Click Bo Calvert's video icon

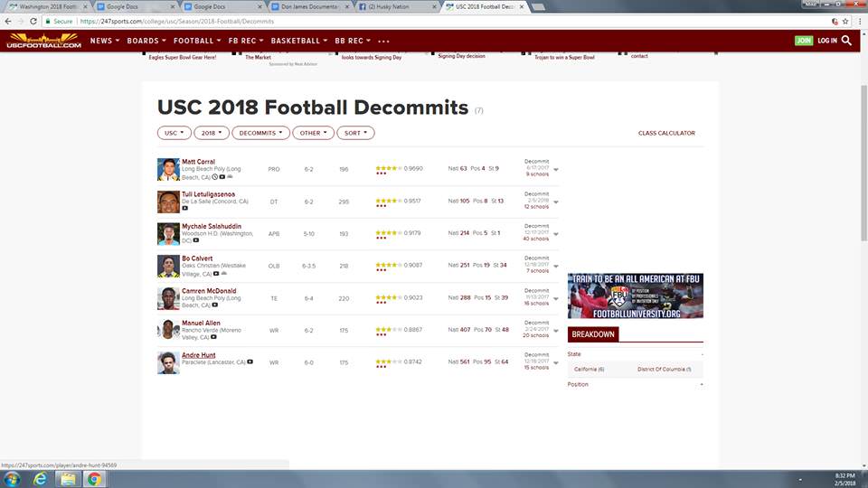[x=216, y=273]
